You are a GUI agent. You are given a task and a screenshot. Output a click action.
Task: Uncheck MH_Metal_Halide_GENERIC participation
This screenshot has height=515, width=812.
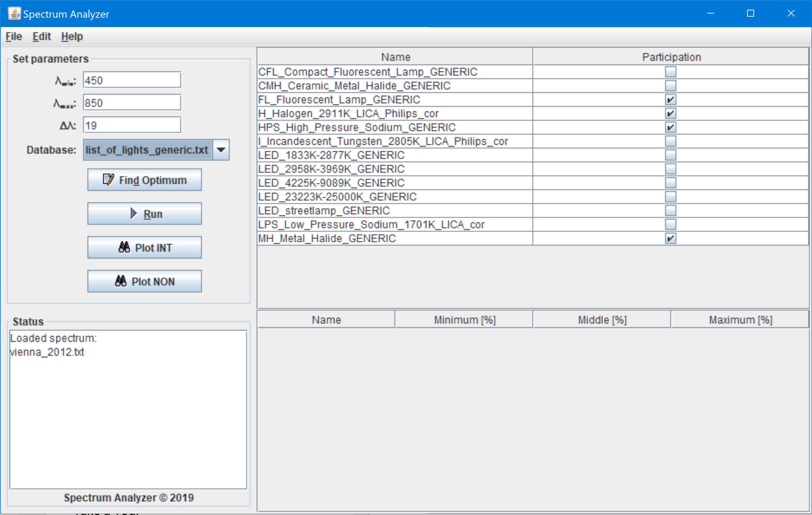(670, 238)
